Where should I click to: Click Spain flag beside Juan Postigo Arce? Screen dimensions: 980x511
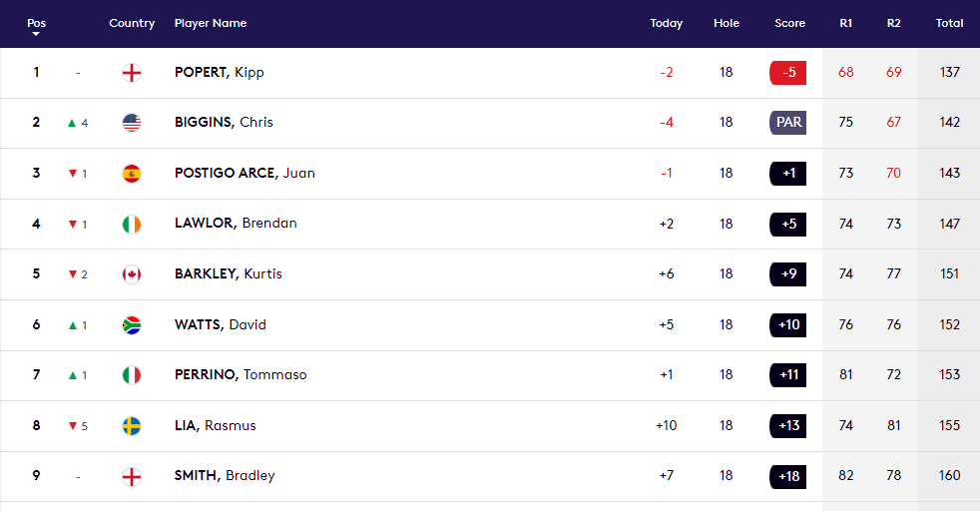pyautogui.click(x=132, y=174)
